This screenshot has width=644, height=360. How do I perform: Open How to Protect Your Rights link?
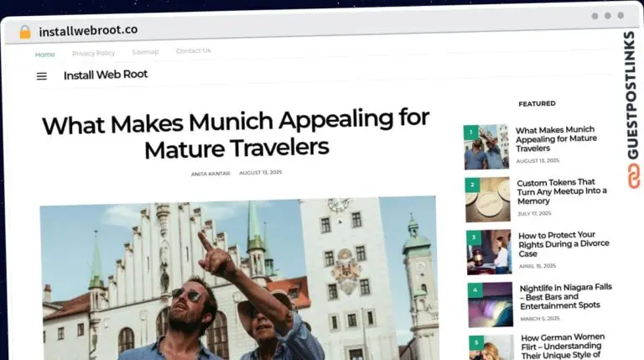(x=563, y=244)
